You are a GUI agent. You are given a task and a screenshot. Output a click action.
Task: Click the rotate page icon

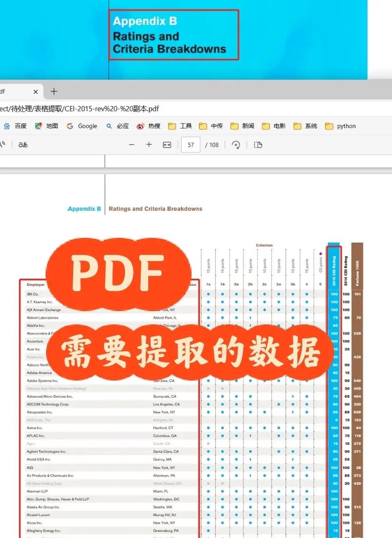pos(236,145)
